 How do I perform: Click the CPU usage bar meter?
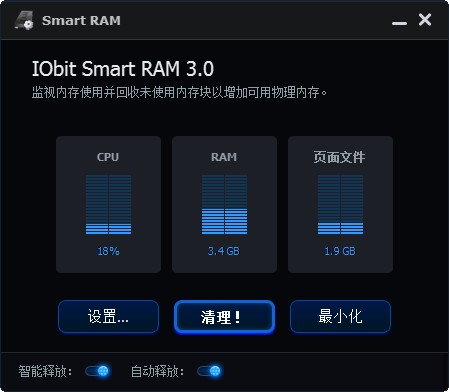click(x=108, y=204)
